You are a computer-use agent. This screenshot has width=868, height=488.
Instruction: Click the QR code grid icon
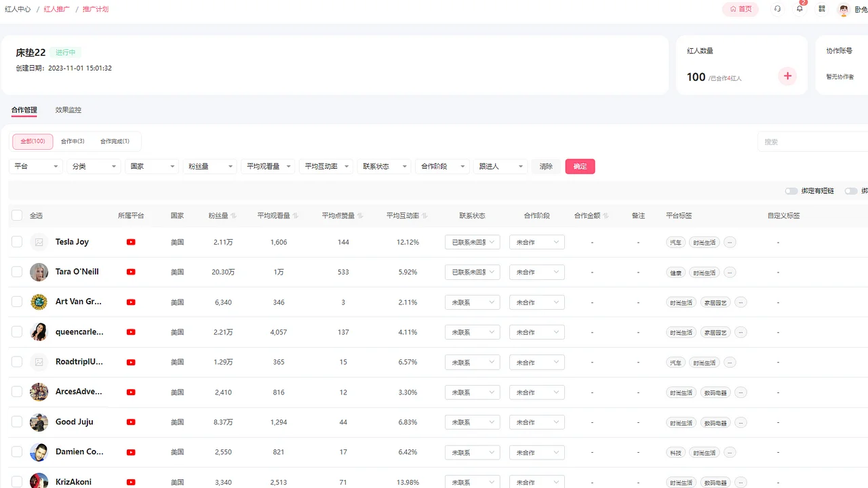click(821, 9)
